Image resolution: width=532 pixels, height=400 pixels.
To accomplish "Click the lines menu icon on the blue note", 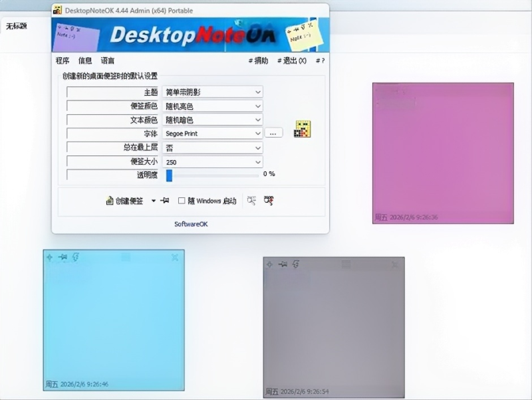I will pyautogui.click(x=126, y=257).
